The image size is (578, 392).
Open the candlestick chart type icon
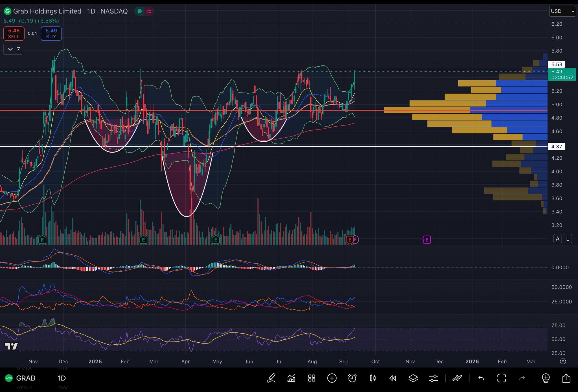(x=373, y=378)
